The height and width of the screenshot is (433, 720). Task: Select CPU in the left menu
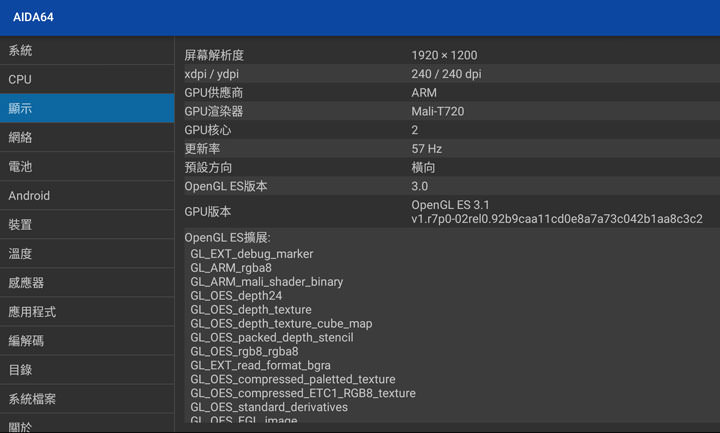pos(86,80)
